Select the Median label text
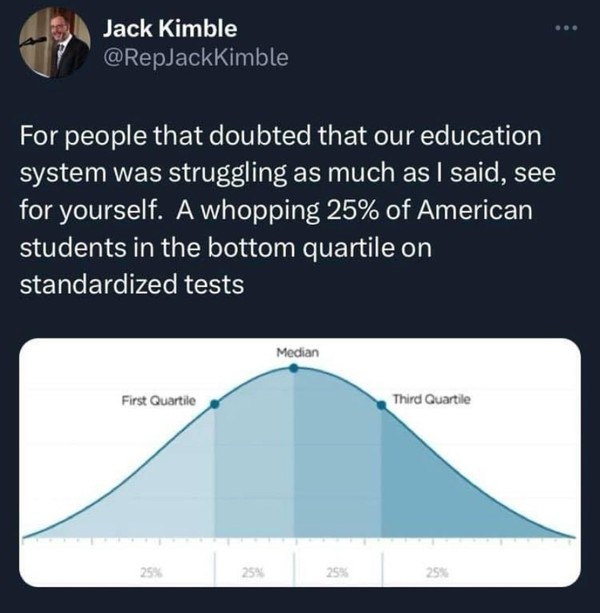600x613 pixels. (297, 353)
